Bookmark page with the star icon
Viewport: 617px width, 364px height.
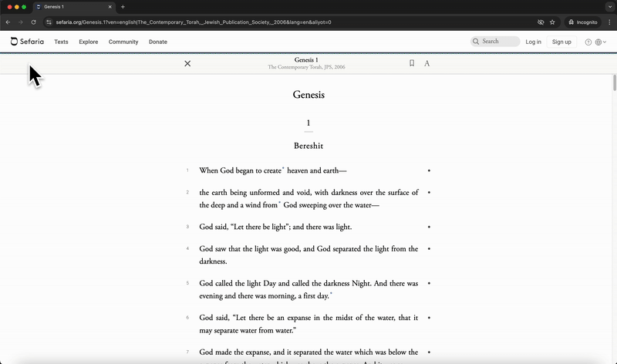(552, 22)
